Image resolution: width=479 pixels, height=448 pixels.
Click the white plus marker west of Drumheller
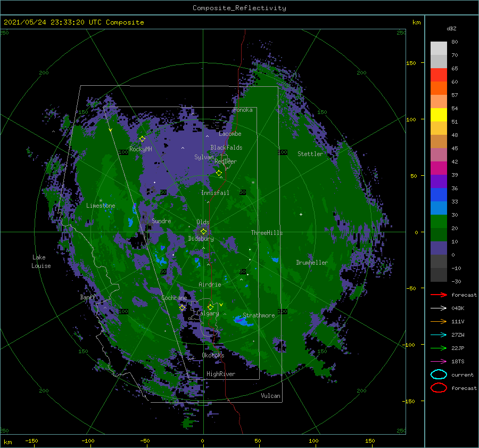tap(301, 214)
